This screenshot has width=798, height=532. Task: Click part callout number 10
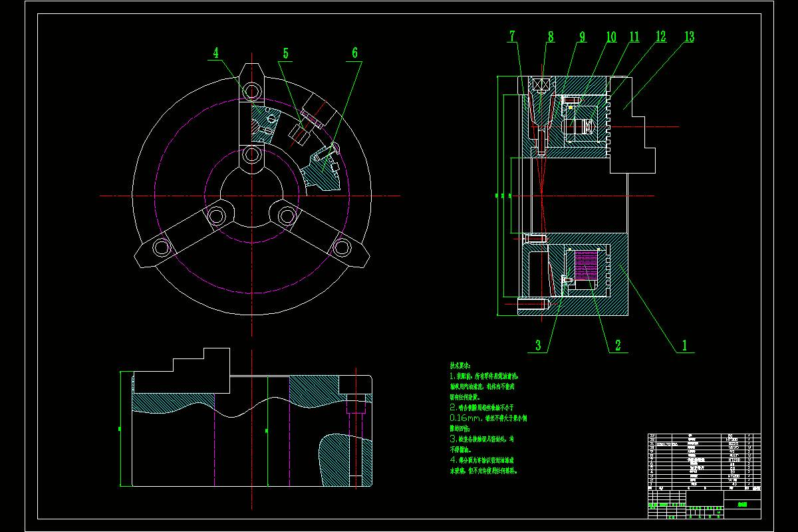point(610,37)
